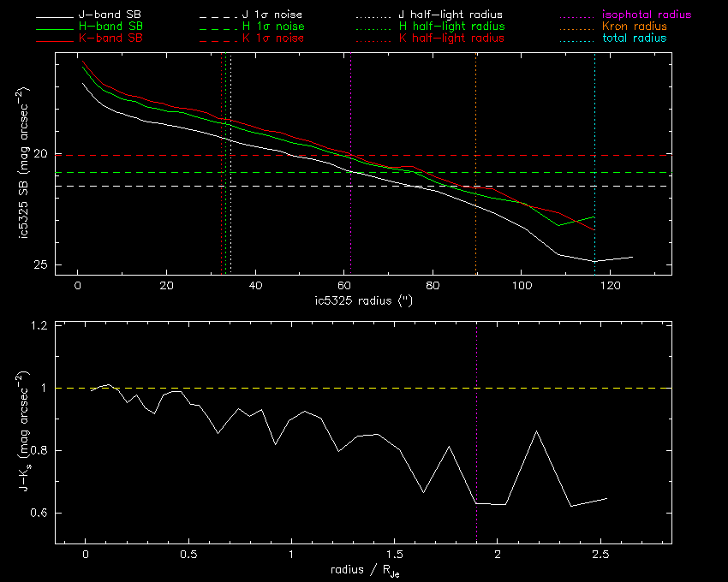Click the cyan total radius legend label
The height and width of the screenshot is (582, 728).
click(x=634, y=39)
